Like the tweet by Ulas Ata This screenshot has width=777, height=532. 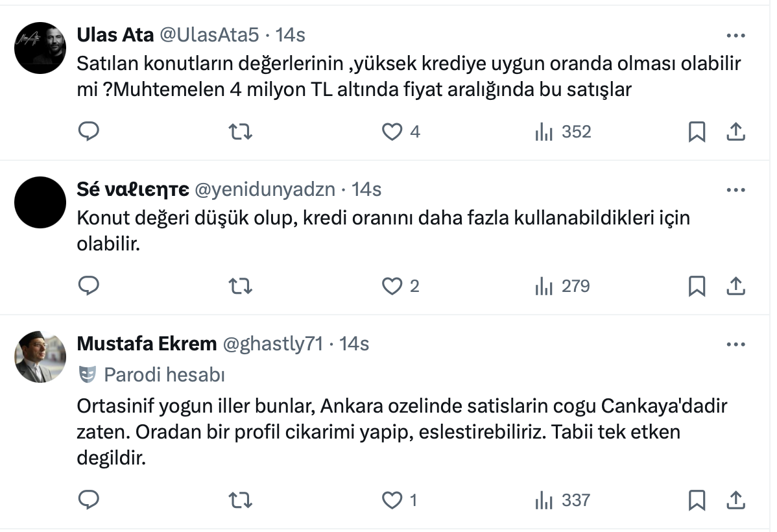pos(392,132)
